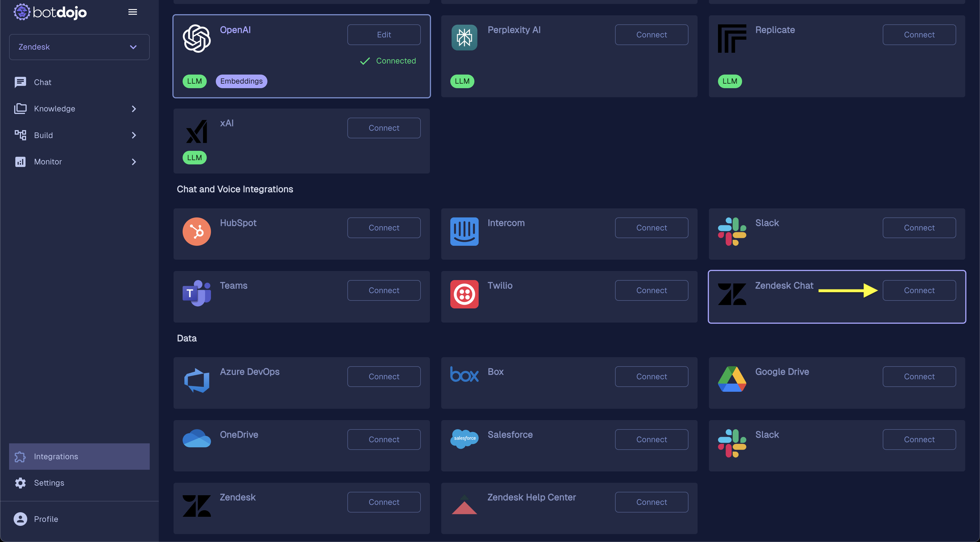This screenshot has width=980, height=542.
Task: Click the Zendesk Chat logo
Action: (x=732, y=294)
